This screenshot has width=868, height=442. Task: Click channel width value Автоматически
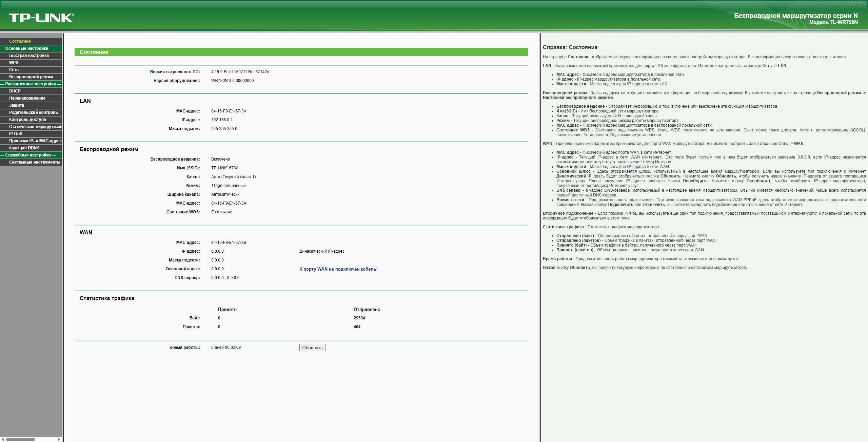225,194
